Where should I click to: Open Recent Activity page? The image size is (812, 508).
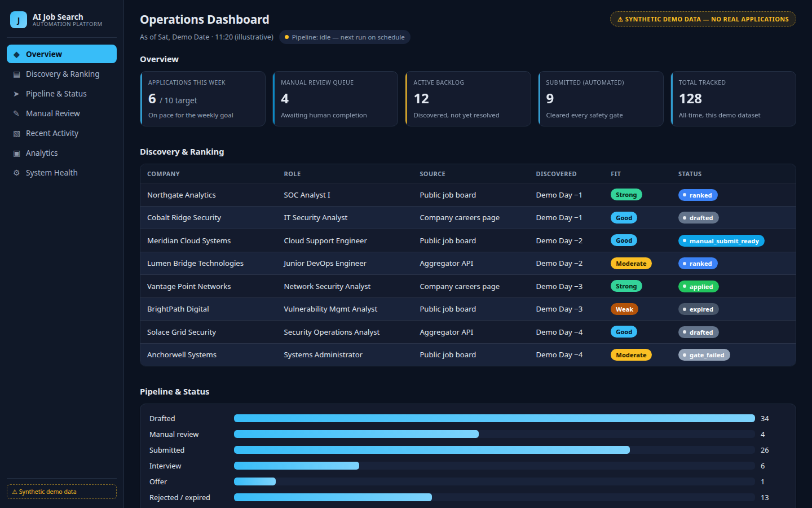click(x=61, y=133)
